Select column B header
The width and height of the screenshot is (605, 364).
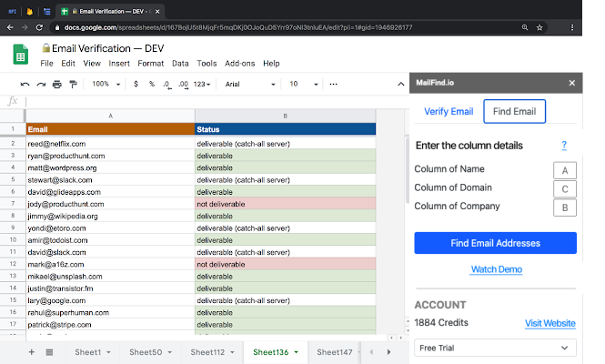tap(285, 116)
